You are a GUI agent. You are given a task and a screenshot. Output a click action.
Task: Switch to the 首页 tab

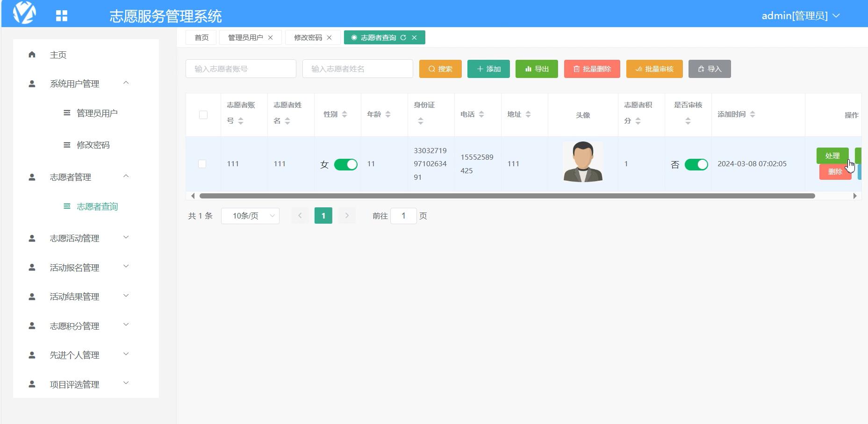pos(201,37)
